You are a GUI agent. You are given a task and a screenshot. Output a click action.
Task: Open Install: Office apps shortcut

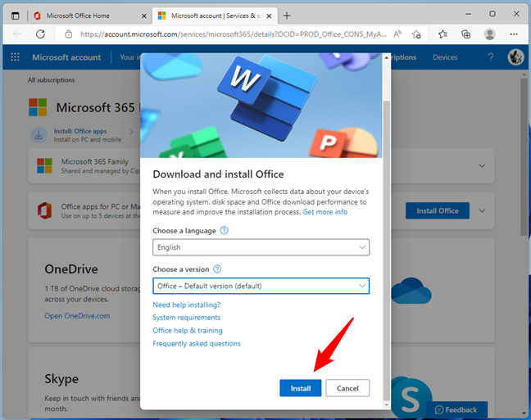click(80, 131)
